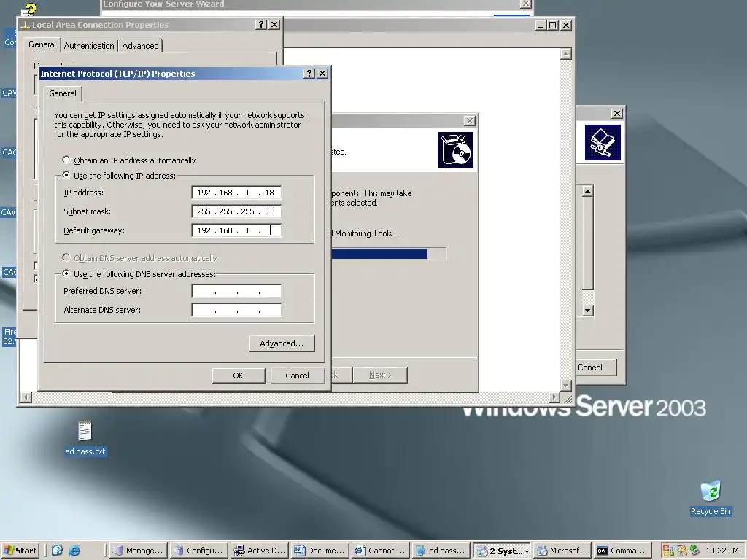Viewport: 747px width, 560px height.
Task: Switch to Active D... taskbar item
Action: click(x=260, y=551)
